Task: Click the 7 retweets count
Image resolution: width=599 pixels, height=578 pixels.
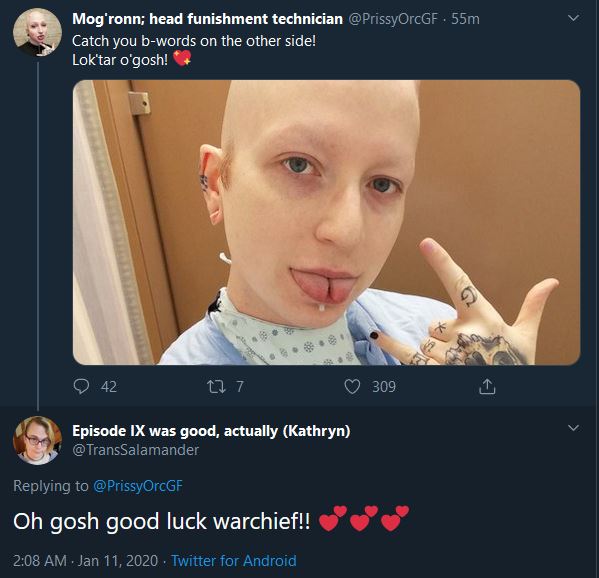Action: 240,387
